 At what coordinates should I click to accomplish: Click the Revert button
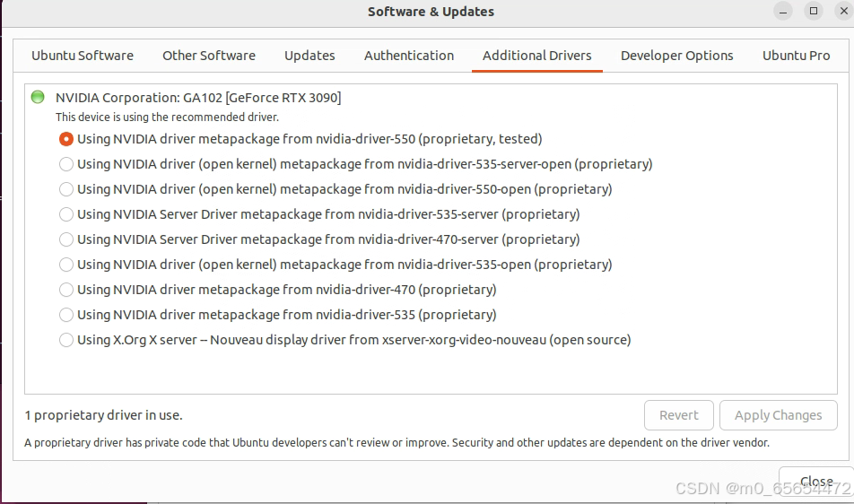[x=678, y=415]
